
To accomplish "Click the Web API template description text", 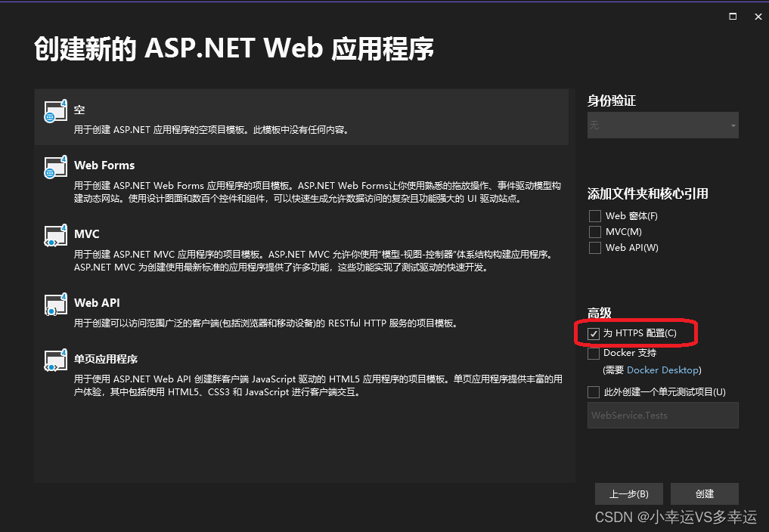I will 266,323.
